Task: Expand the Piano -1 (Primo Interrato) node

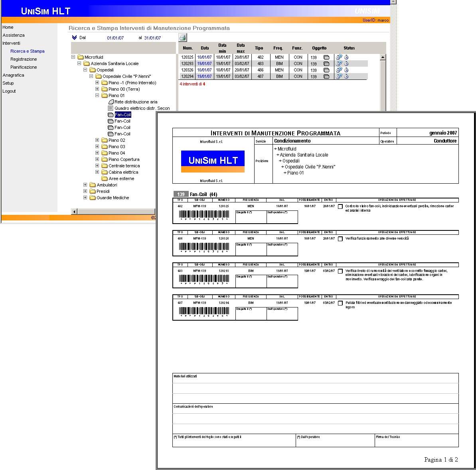Action: point(97,82)
